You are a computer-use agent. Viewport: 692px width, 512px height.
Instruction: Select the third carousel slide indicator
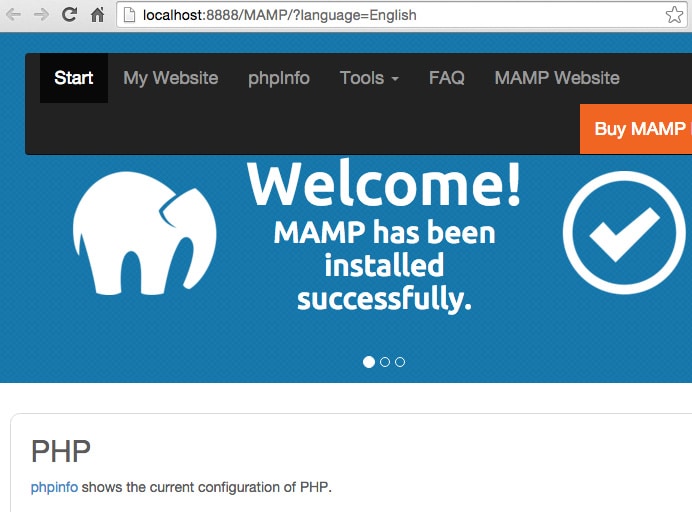400,362
